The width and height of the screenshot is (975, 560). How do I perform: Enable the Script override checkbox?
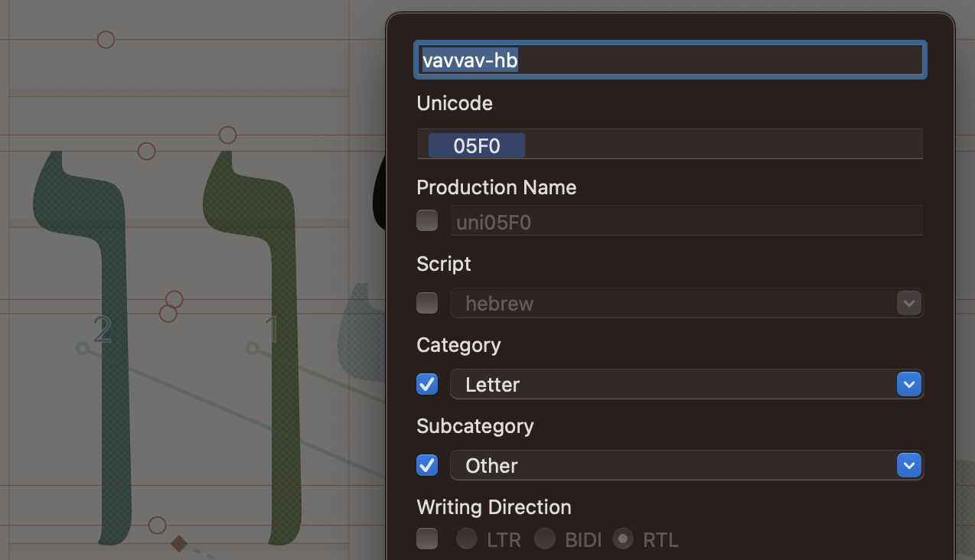[427, 303]
